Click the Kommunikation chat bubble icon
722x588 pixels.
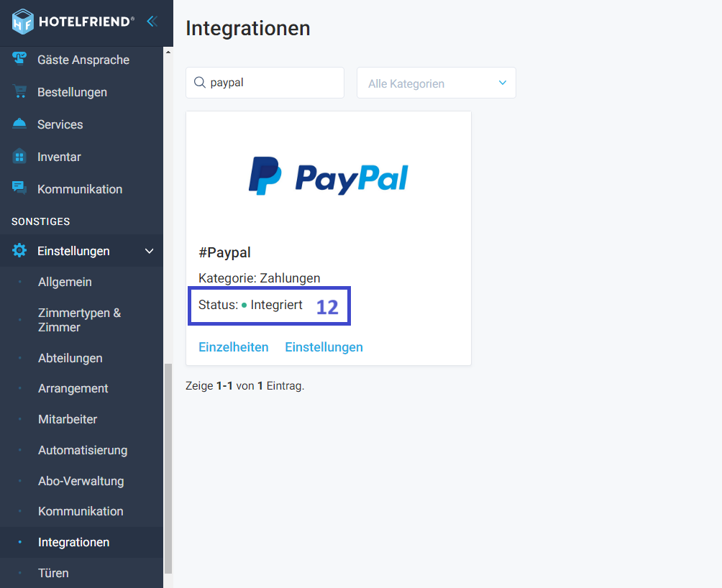point(19,188)
